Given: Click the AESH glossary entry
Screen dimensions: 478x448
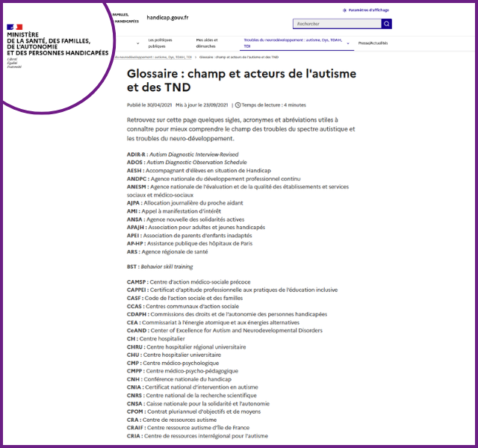Looking at the screenshot, I should point(199,170).
